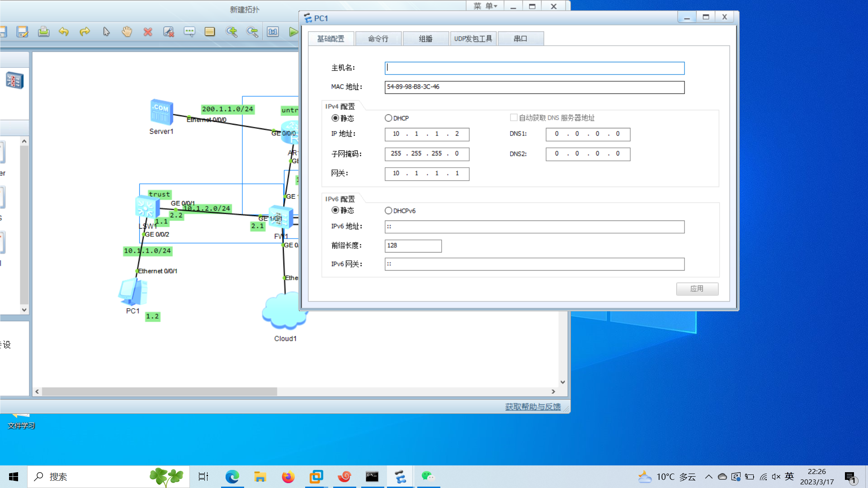The image size is (868, 488).
Task: Switch to the 命令行 tab
Action: [x=378, y=39]
